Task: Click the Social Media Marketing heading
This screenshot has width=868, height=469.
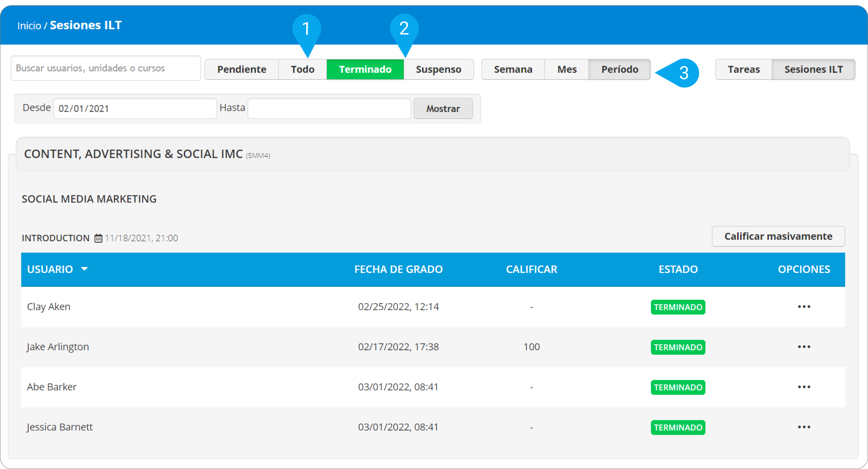Action: 89,199
